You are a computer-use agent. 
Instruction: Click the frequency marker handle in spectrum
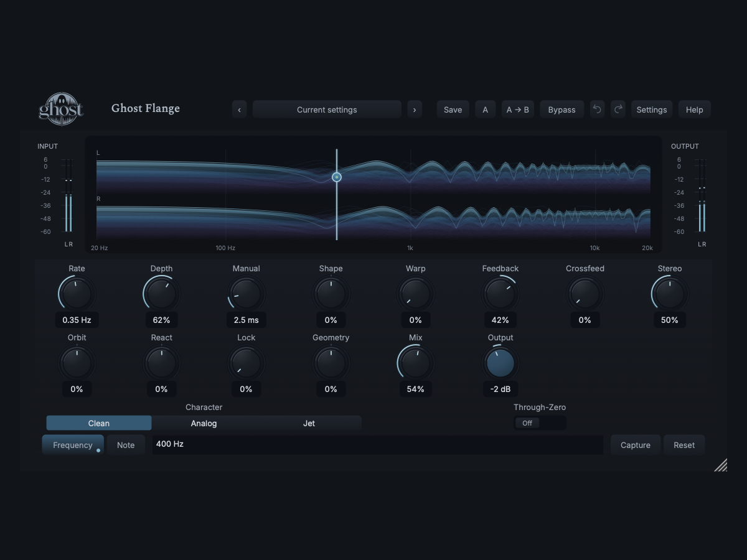pyautogui.click(x=337, y=177)
